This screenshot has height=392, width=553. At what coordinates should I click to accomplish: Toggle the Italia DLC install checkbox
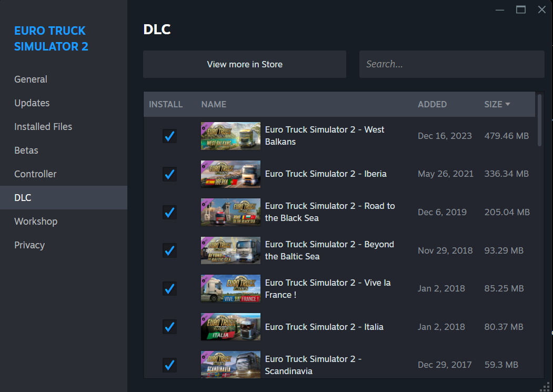(x=169, y=327)
